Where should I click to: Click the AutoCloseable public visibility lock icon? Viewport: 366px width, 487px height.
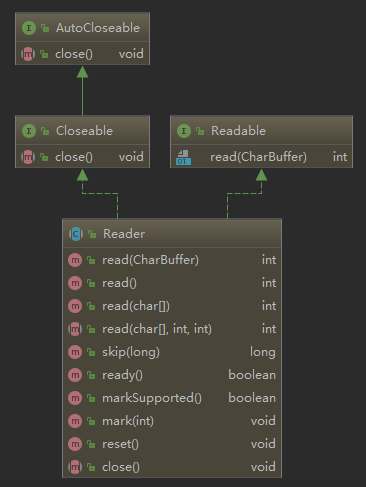(45, 28)
